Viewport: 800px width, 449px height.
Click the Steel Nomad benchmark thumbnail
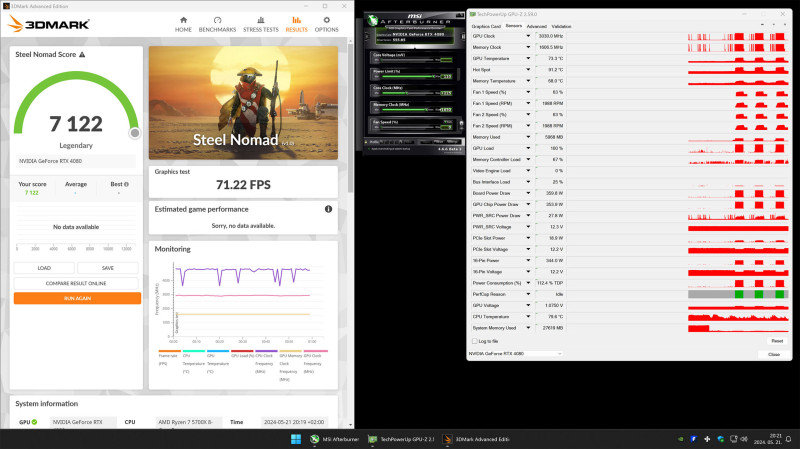[x=243, y=103]
